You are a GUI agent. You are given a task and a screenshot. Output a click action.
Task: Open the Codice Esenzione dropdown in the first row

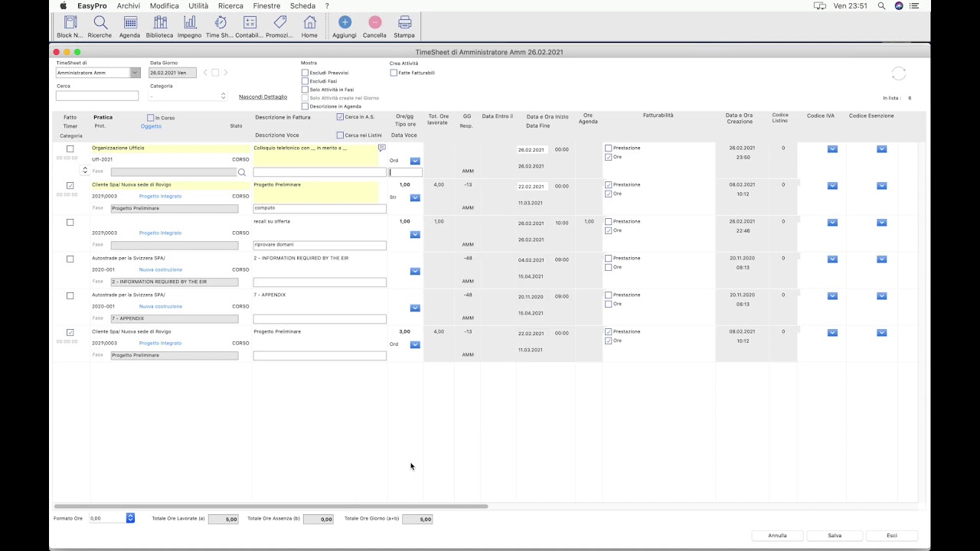(x=881, y=149)
